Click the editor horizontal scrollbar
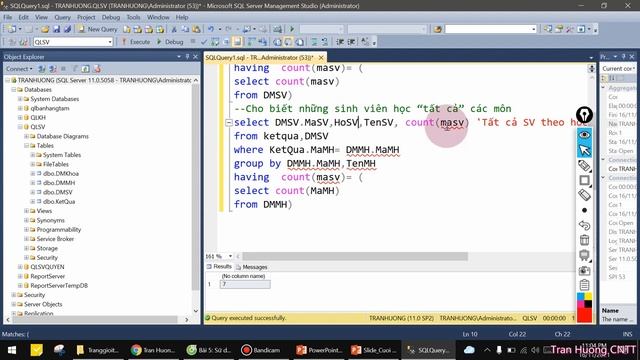This screenshot has width=640, height=360. pos(355,256)
